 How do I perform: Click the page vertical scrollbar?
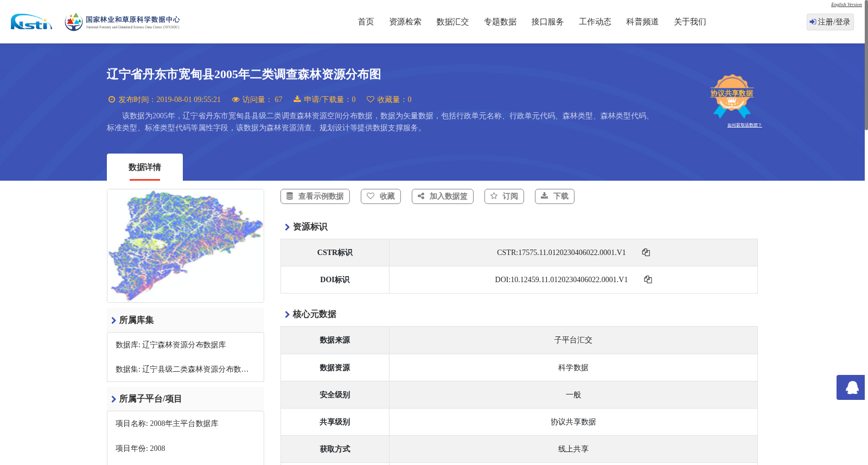click(866, 65)
